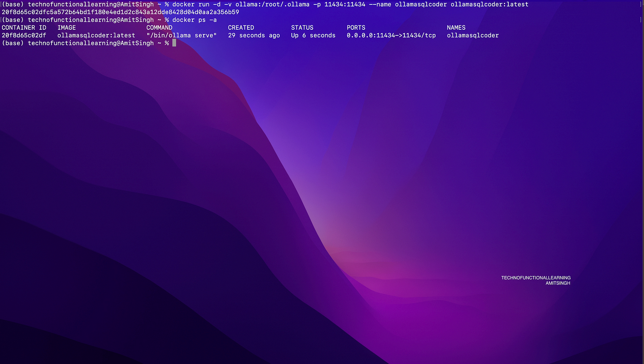Click the STATUS column header
This screenshot has width=644, height=364.
click(x=302, y=28)
